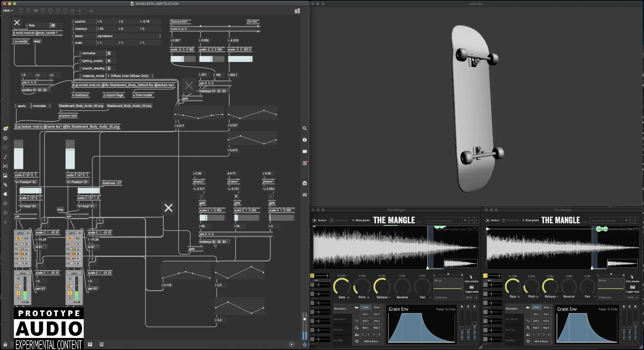Open the 100% zoom level dropdown
The image size is (644, 350).
(x=8, y=11)
